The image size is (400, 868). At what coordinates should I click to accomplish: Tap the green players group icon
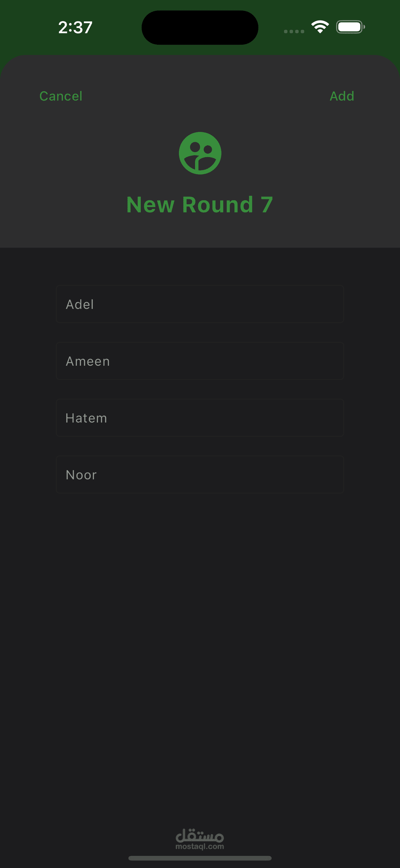pos(200,153)
